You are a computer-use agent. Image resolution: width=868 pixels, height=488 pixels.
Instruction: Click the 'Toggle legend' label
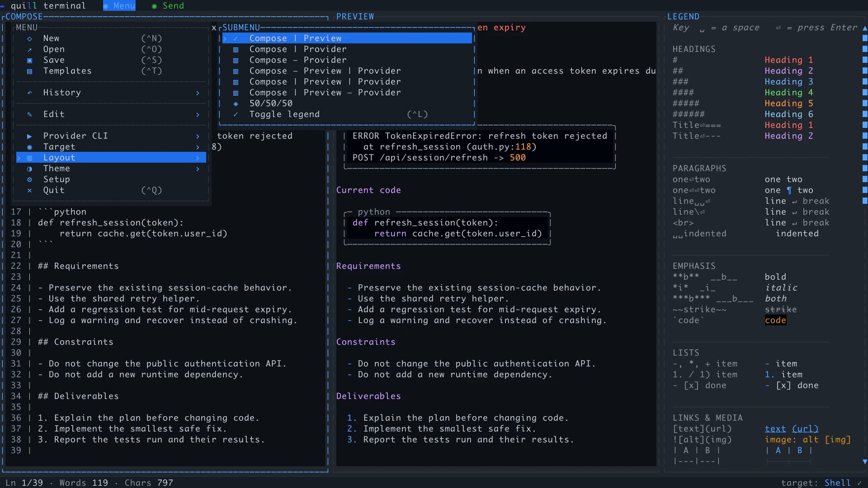[284, 114]
